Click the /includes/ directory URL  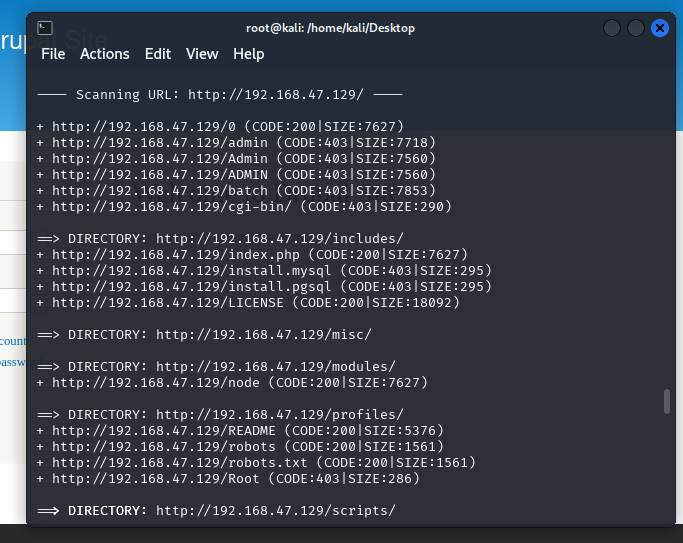click(279, 239)
